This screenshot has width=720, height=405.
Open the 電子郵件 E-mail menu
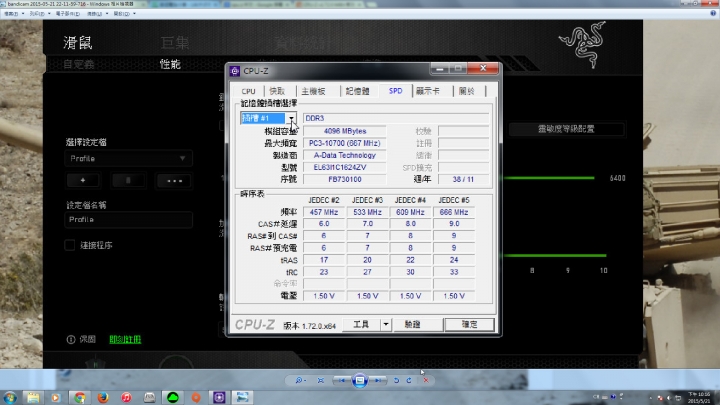[70, 14]
